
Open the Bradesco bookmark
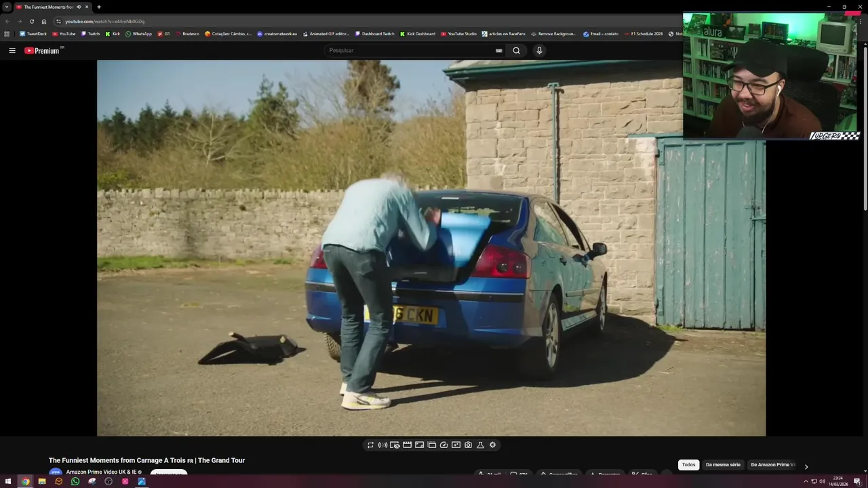[187, 34]
